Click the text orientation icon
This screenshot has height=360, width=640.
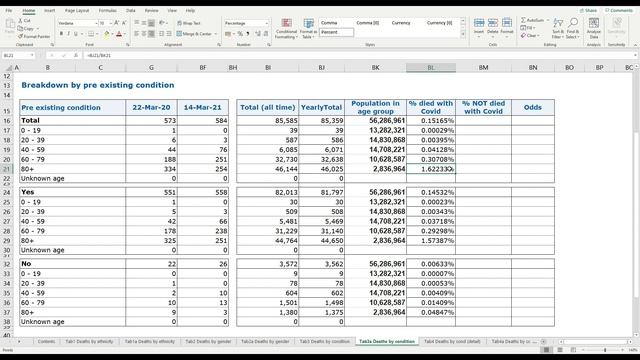coord(162,23)
